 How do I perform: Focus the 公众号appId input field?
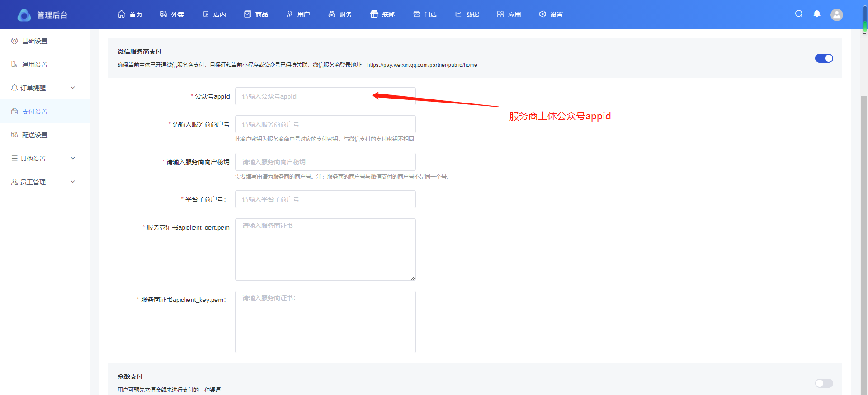click(325, 96)
